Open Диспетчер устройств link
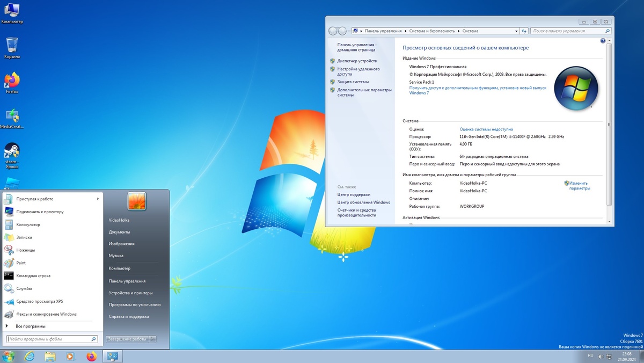 tap(357, 61)
